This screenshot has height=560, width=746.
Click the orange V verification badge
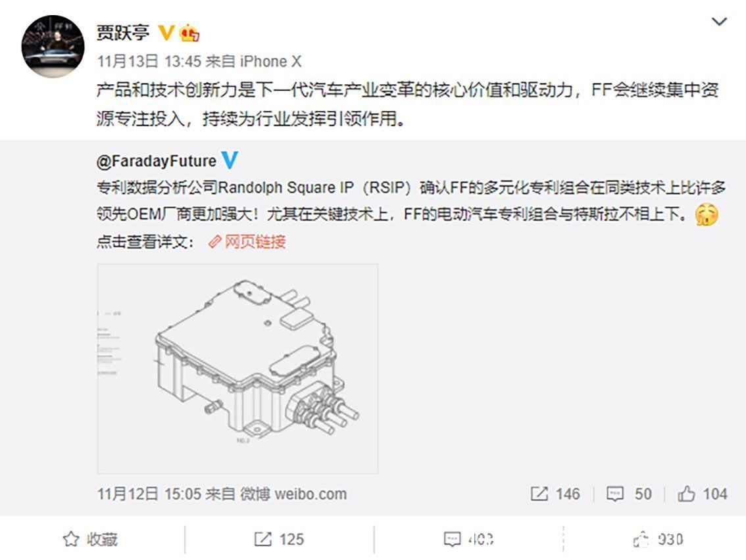(166, 33)
